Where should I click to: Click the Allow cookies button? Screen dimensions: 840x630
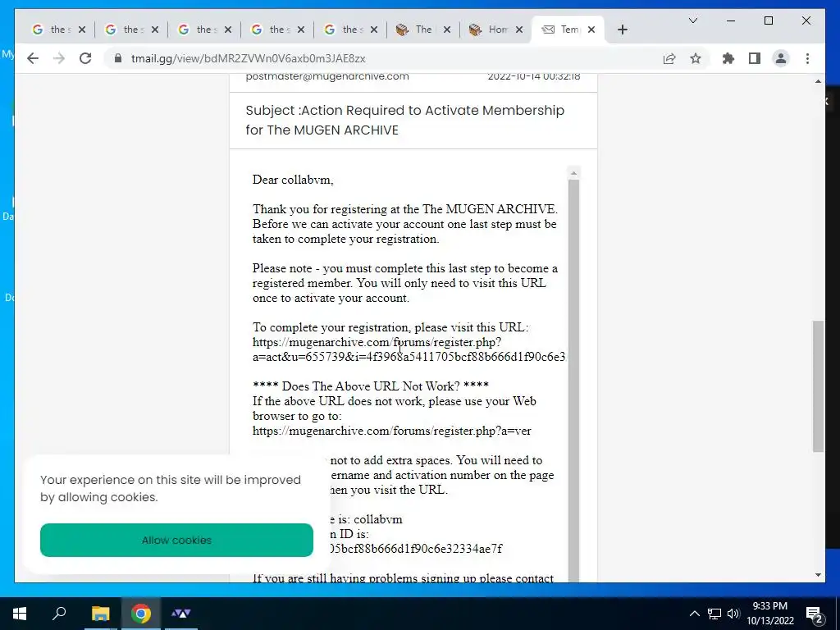coord(177,540)
